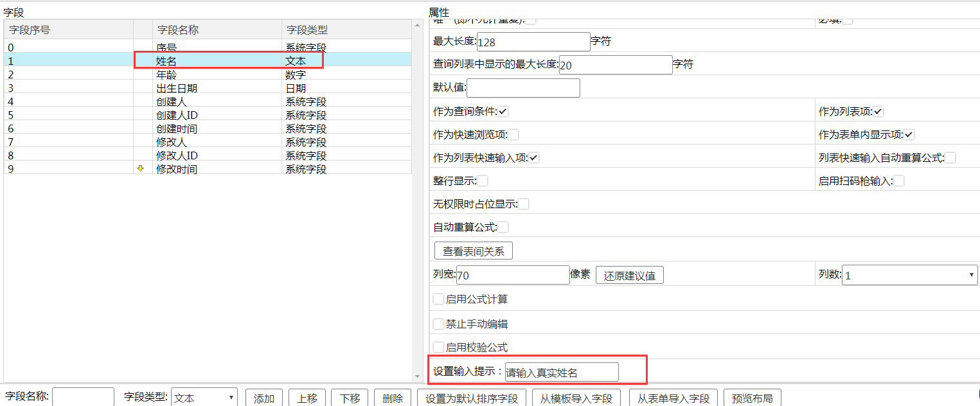The width and height of the screenshot is (980, 406).
Task: Toggle the 作为列表项 checkbox
Action: click(x=878, y=112)
